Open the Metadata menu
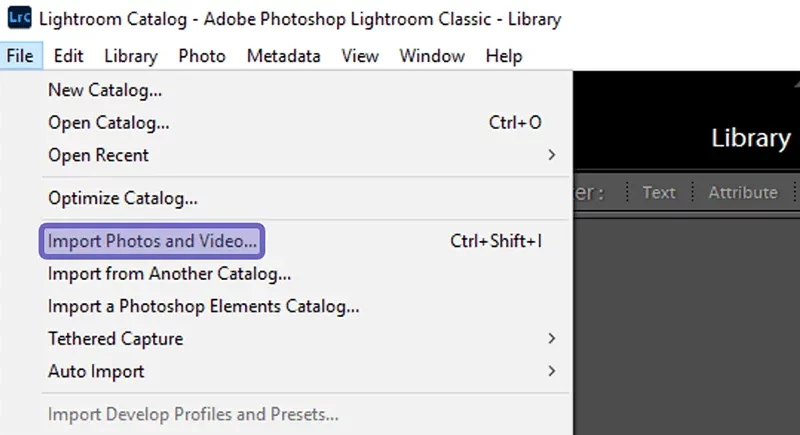Viewport: 800px width, 435px height. [x=284, y=56]
